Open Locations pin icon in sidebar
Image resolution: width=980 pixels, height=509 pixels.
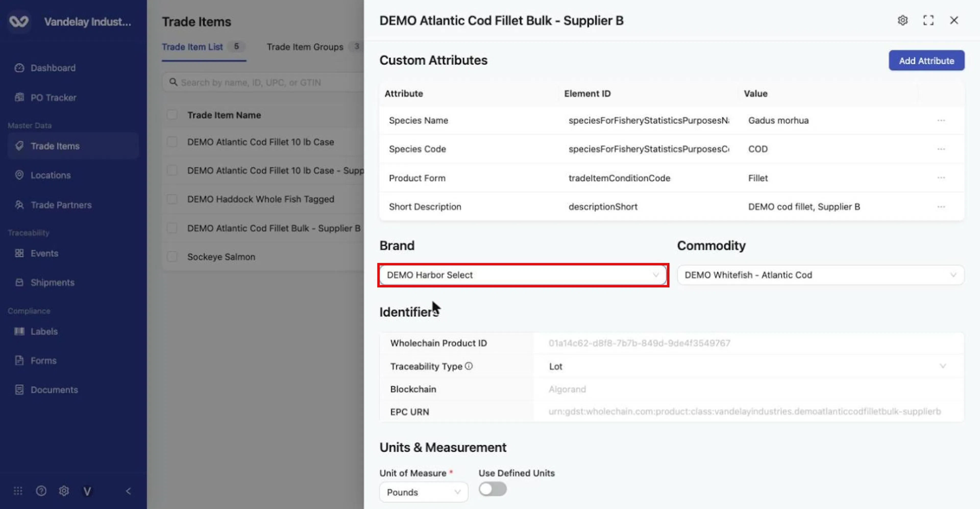(x=19, y=175)
